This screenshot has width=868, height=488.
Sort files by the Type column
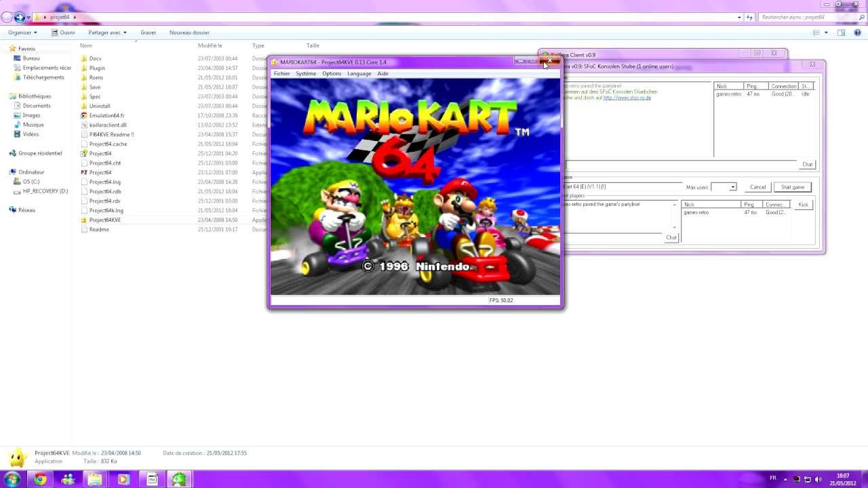click(258, 45)
